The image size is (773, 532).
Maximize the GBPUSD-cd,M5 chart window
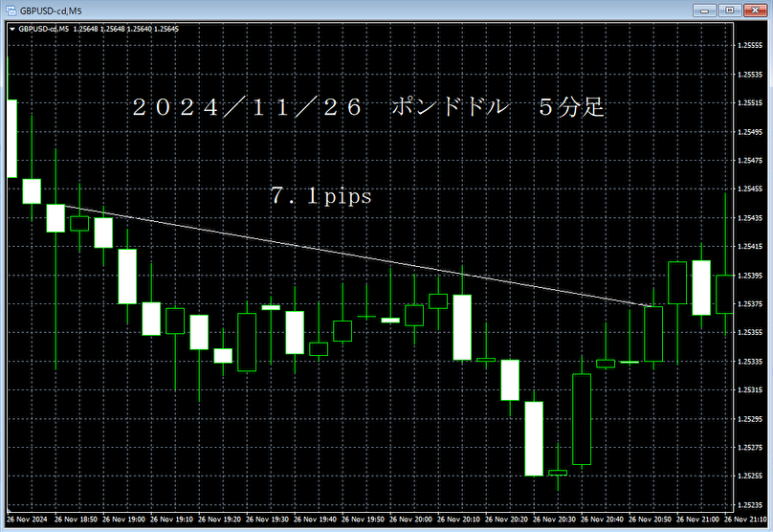(730, 10)
